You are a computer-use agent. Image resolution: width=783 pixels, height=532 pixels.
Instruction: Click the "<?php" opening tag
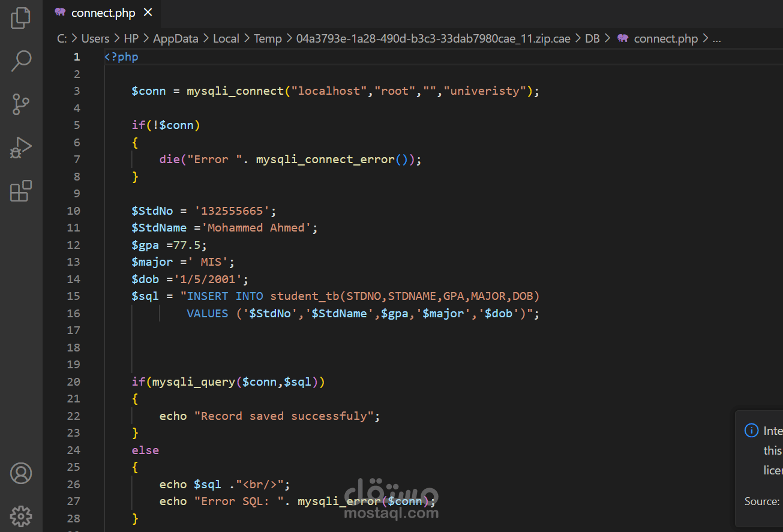coord(121,57)
